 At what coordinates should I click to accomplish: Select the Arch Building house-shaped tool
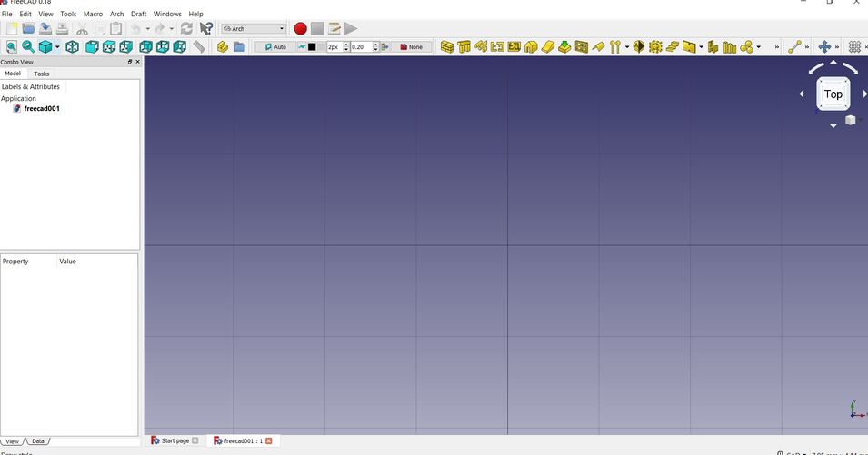[x=531, y=47]
